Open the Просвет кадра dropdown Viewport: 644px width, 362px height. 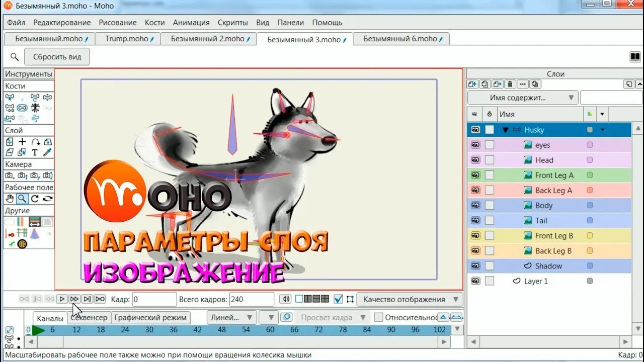click(x=333, y=317)
